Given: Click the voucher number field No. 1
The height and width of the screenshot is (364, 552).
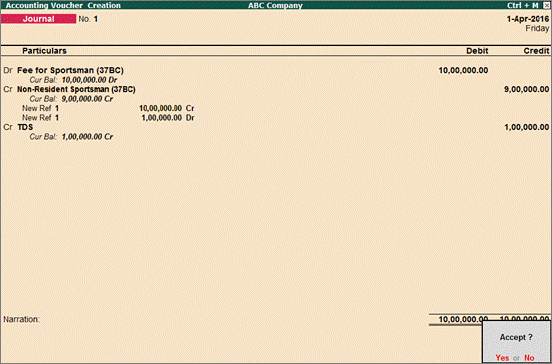Looking at the screenshot, I should coord(88,19).
